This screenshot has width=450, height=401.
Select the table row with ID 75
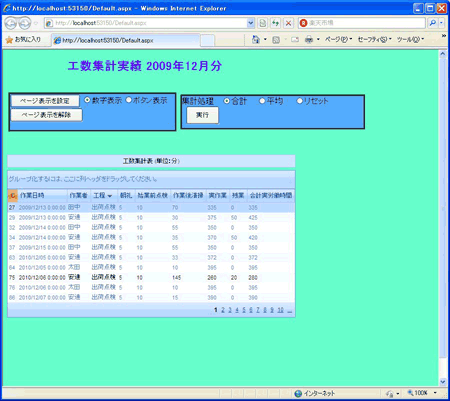tap(151, 278)
